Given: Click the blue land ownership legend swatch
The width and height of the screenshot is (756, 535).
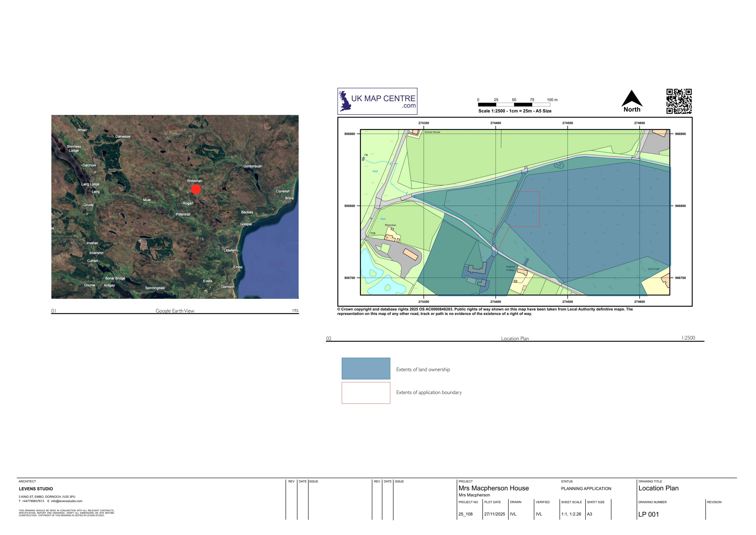Looking at the screenshot, I should pos(366,368).
